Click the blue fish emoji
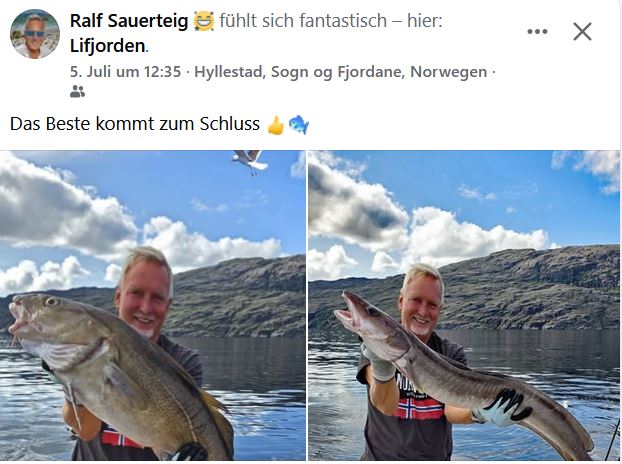This screenshot has height=464, width=622. click(x=298, y=125)
